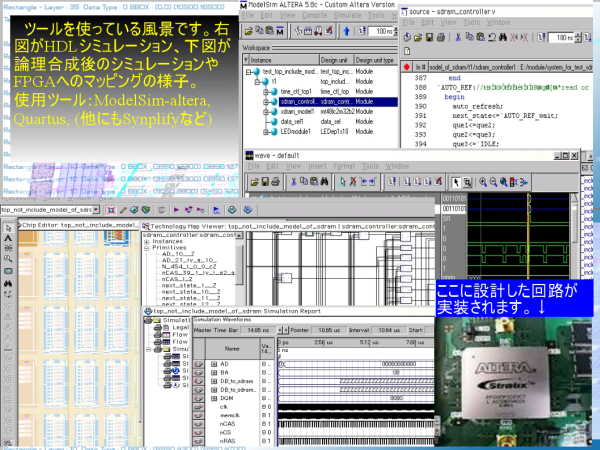This screenshot has height=450, width=600.
Task: Select data_sel1 instance row in Workspace
Action: click(328, 122)
